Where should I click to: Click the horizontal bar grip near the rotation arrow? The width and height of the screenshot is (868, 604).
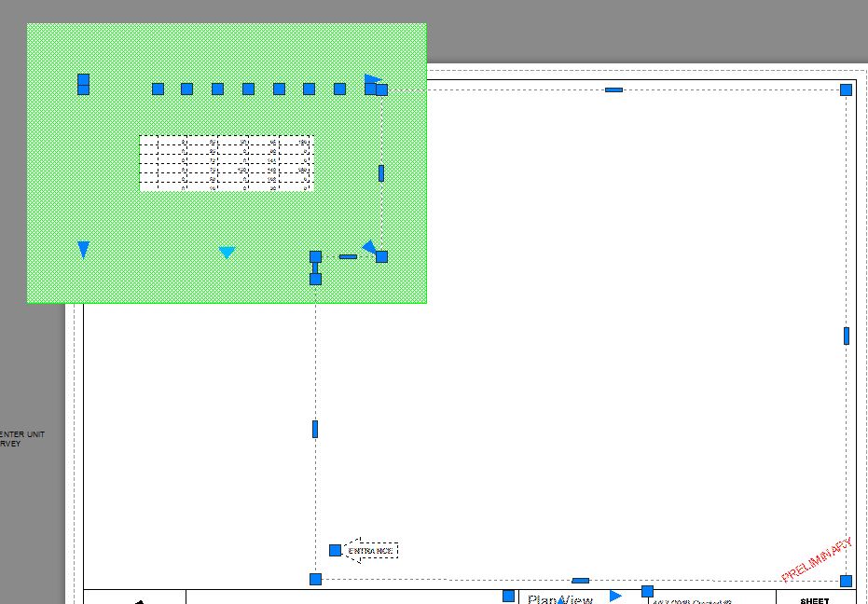[348, 255]
